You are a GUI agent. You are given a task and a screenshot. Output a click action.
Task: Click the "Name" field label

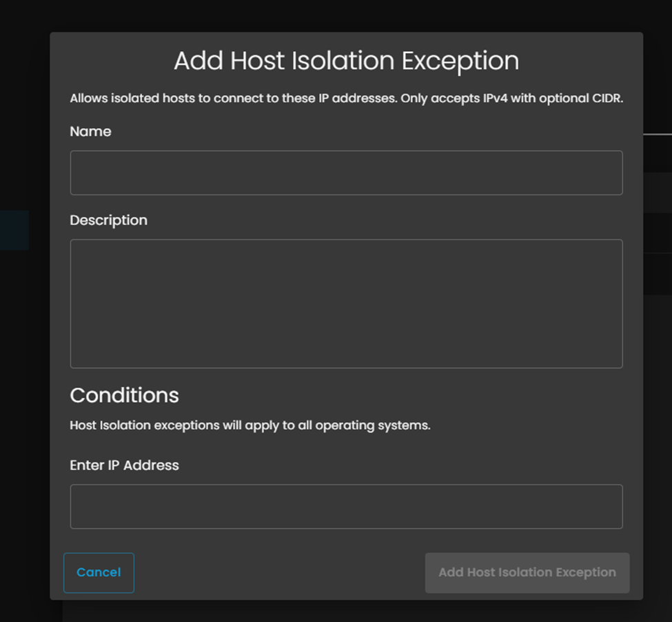pos(90,132)
